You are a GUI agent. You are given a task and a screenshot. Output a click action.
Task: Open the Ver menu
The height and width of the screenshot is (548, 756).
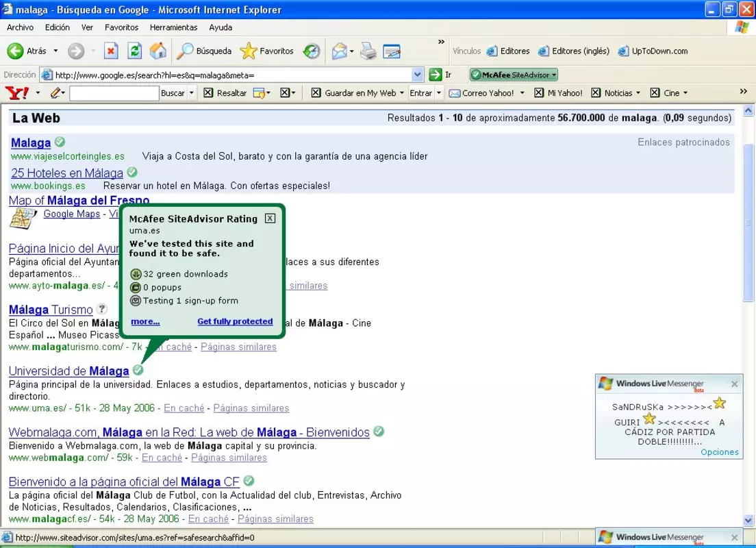pyautogui.click(x=87, y=27)
